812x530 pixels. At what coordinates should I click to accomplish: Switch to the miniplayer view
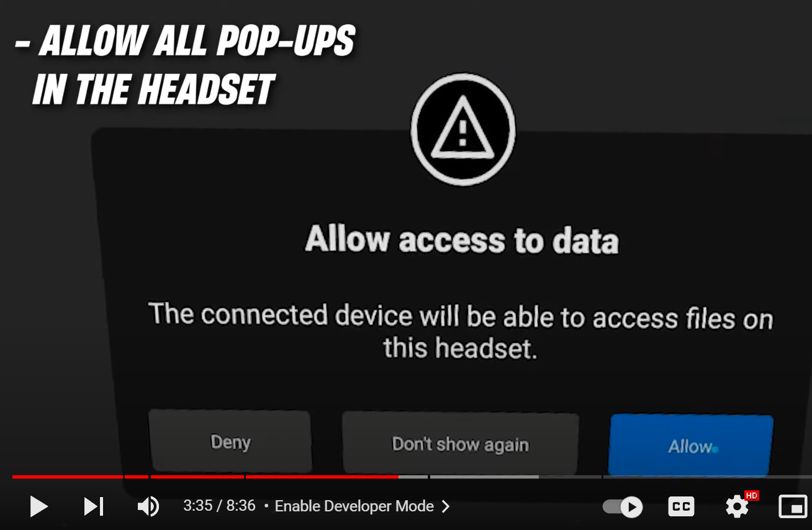[x=793, y=506]
